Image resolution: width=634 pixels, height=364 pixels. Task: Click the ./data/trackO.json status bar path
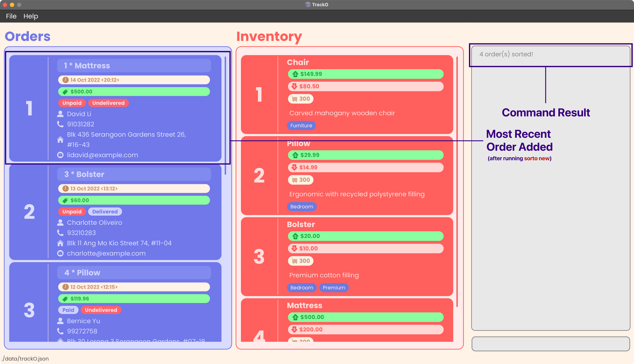pos(25,359)
